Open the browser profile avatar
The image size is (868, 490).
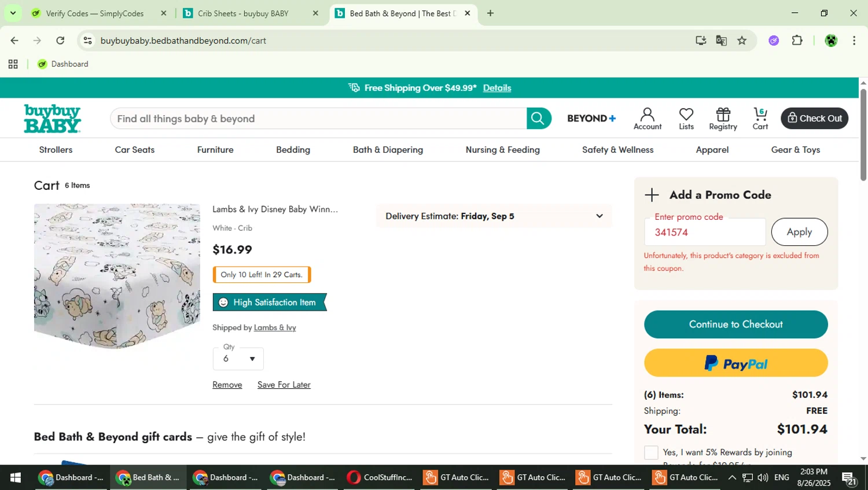(x=831, y=40)
